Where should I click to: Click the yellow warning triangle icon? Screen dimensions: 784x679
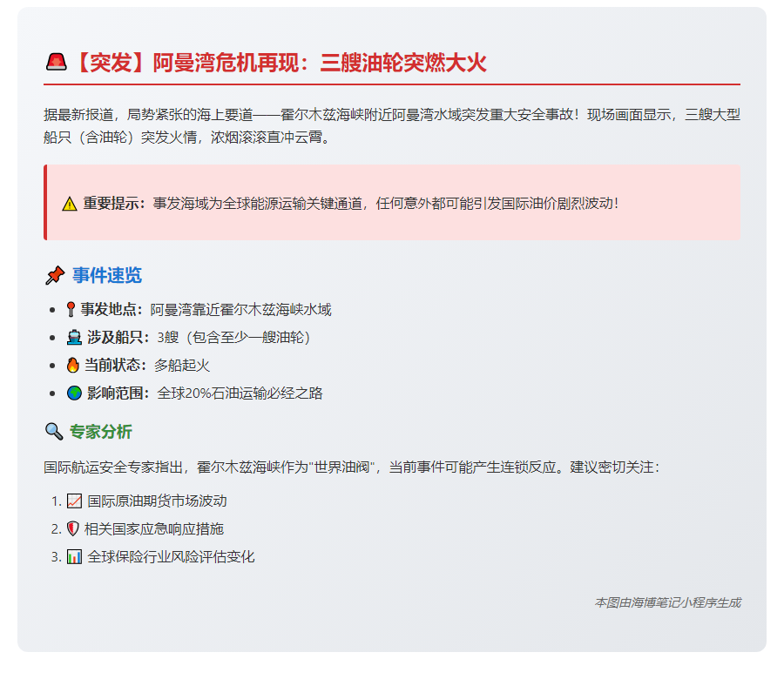pyautogui.click(x=70, y=204)
